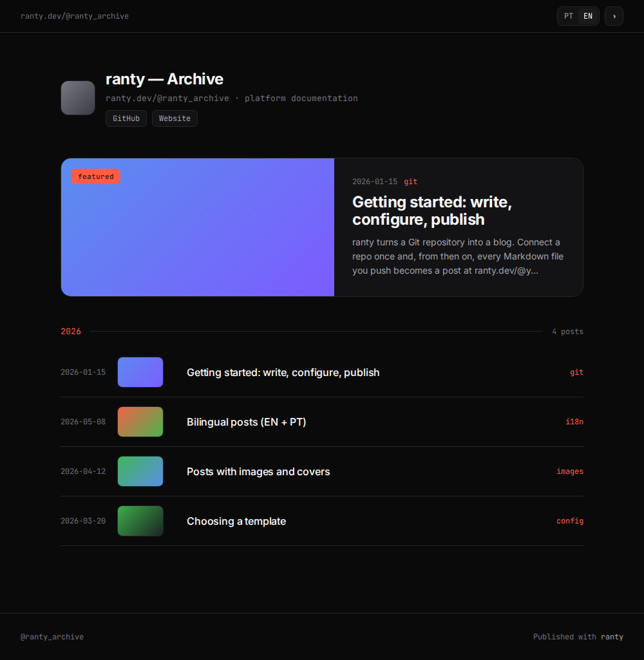Open the GitHub profile button
This screenshot has height=660, width=644.
(126, 118)
